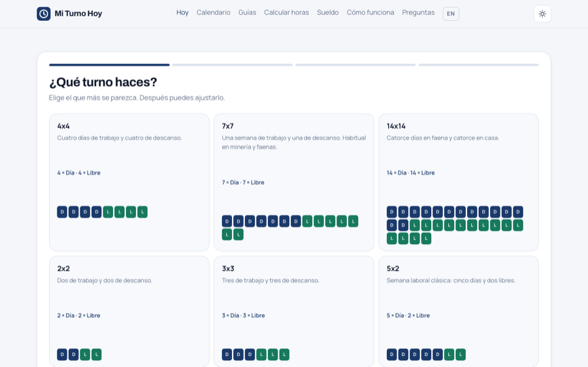
Task: Select the 2x2 shift option
Action: [x=129, y=311]
